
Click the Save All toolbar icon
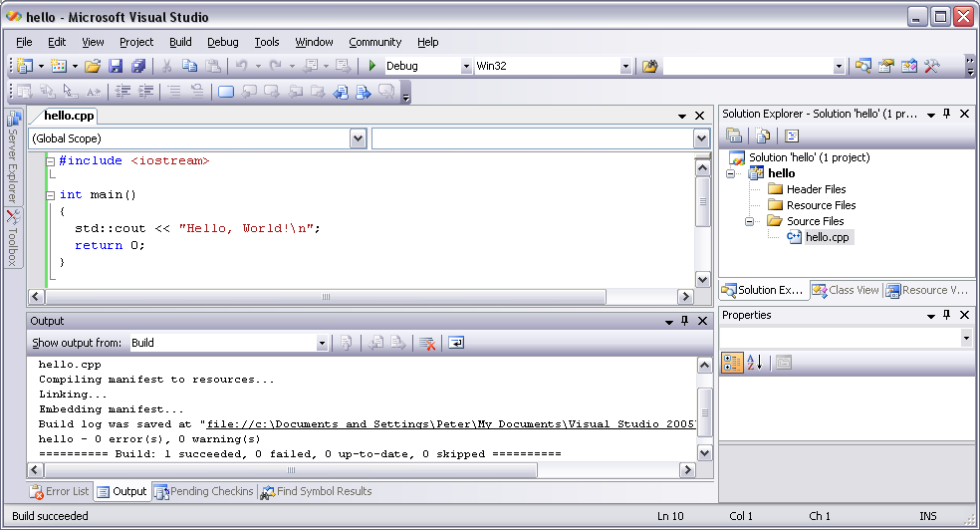tap(138, 66)
